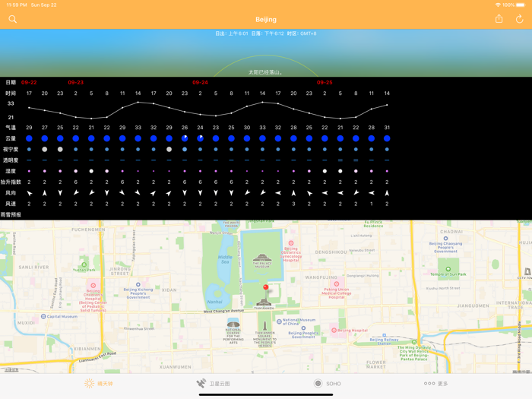Tap the 气温 temperature row label
The height and width of the screenshot is (399, 532).
(11, 128)
